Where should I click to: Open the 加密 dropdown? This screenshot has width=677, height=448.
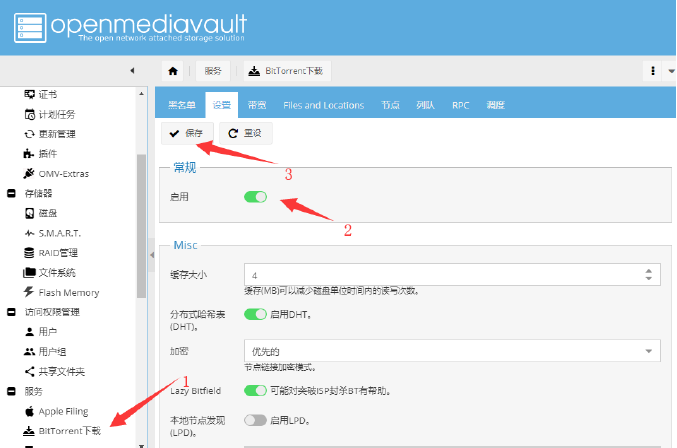[x=452, y=351]
